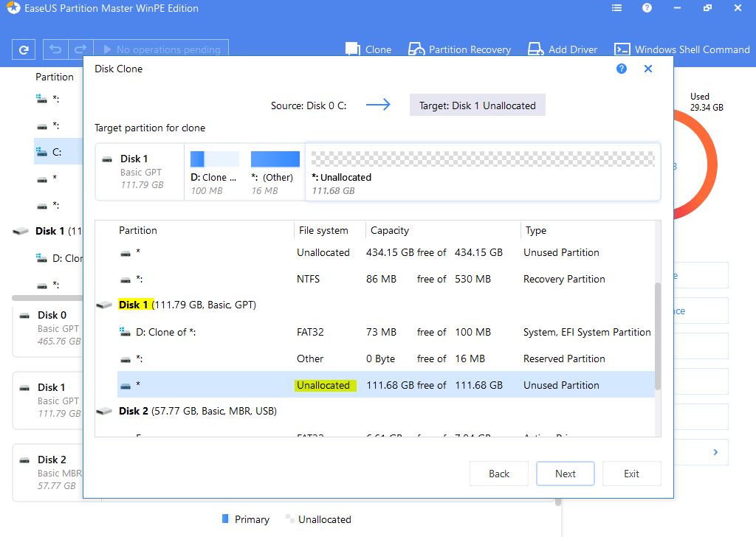This screenshot has width=756, height=537.
Task: Launch Windows Shell Command
Action: click(682, 49)
